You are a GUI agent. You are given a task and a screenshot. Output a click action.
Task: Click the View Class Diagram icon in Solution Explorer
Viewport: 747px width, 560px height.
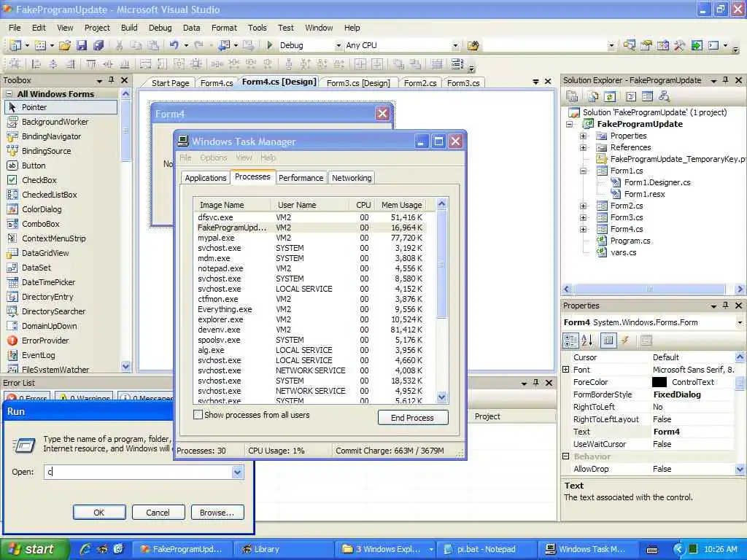click(x=664, y=97)
